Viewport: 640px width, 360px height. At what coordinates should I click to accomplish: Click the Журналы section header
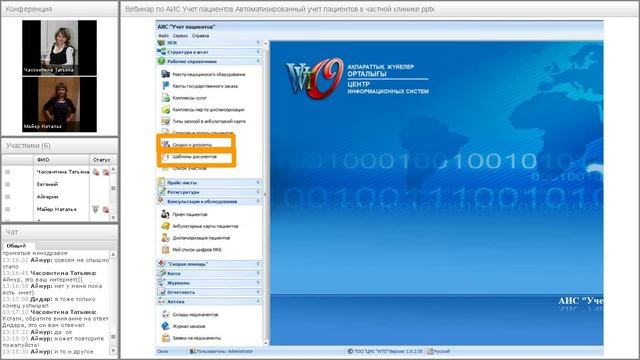pos(209,283)
